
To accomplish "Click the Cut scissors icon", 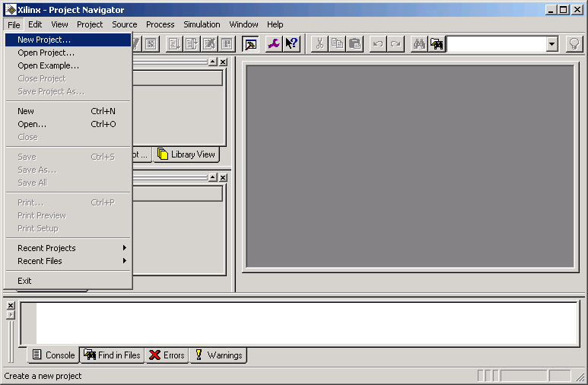I will [319, 44].
